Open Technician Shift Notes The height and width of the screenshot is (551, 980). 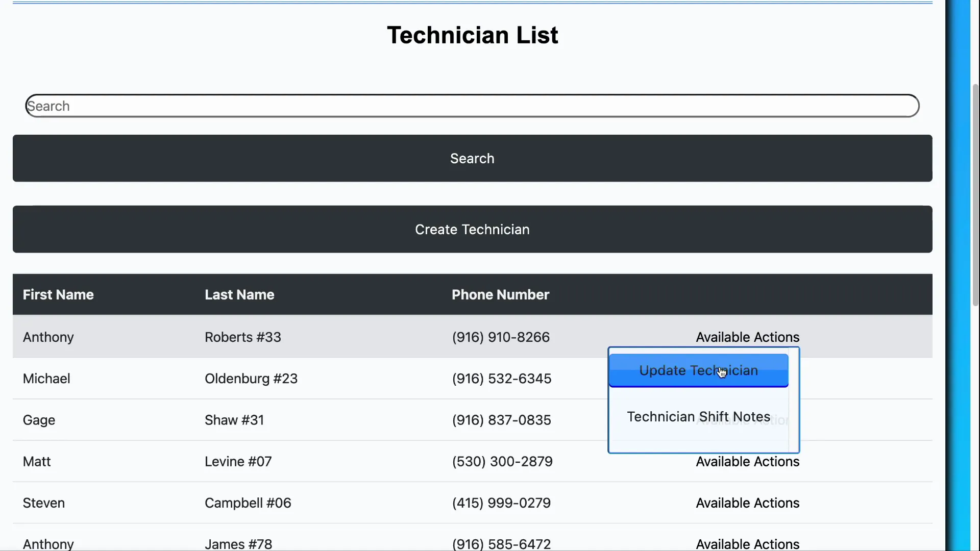[x=698, y=416]
